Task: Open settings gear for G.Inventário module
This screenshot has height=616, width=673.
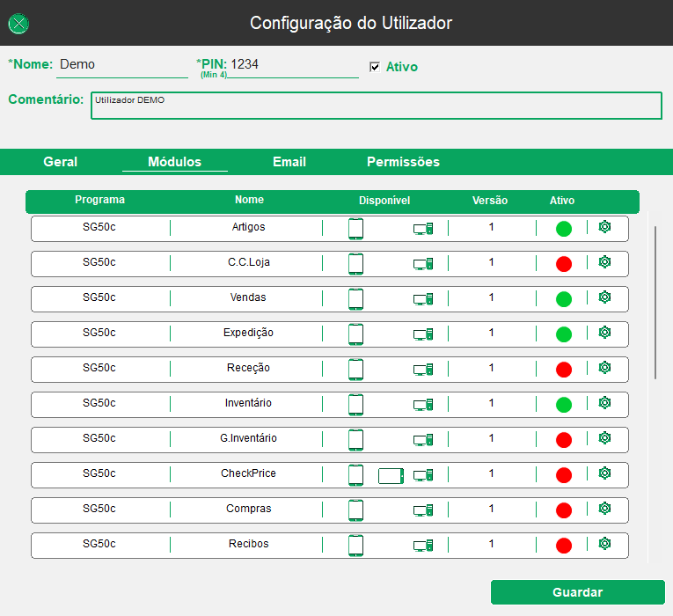Action: tap(604, 438)
